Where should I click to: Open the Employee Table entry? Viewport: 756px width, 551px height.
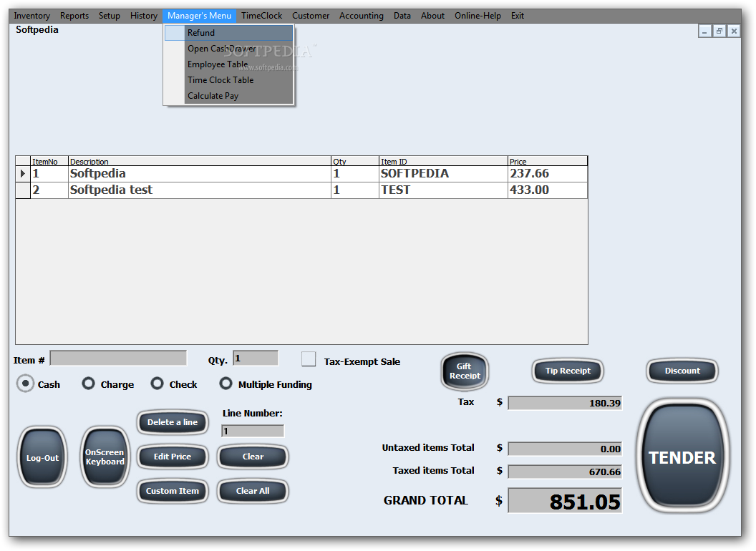tap(228, 64)
